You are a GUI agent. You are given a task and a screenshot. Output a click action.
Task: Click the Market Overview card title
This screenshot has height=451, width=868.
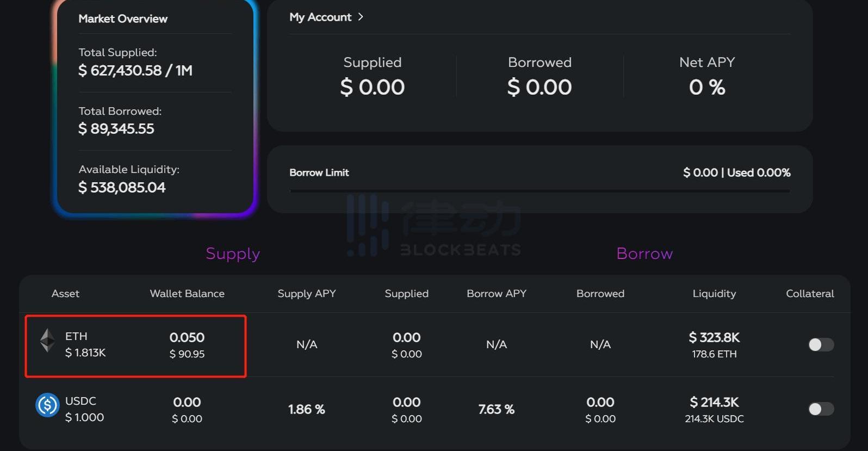tap(123, 18)
